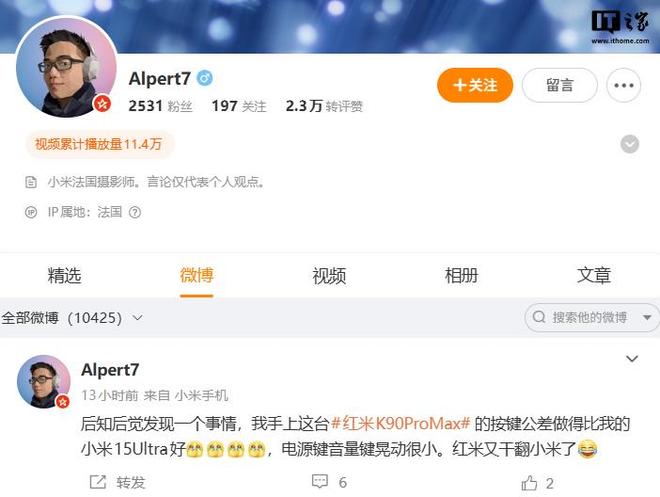Open the #红米K90ProMax# hashtag link
The image size is (660, 497).
point(400,423)
